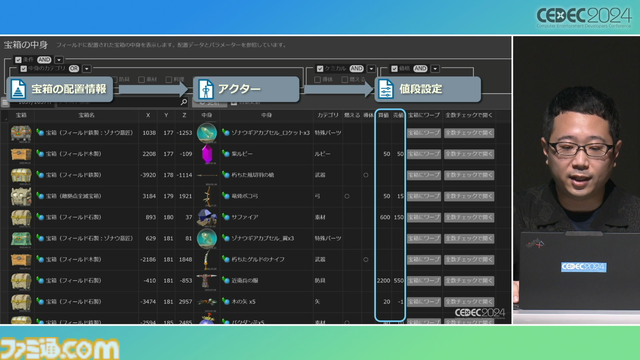
Task: Click the 値段設定 settings document icon
Action: tap(386, 89)
